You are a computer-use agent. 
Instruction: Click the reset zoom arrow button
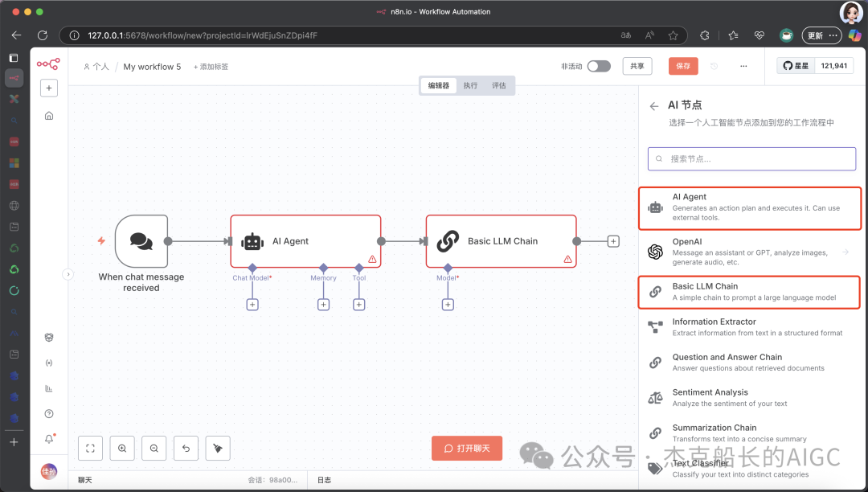(186, 449)
